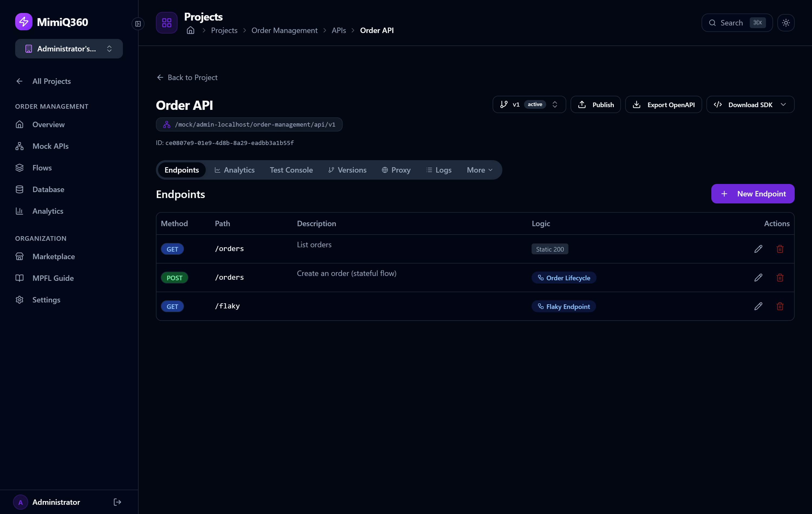
Task: Click the Search field in header
Action: click(x=737, y=22)
